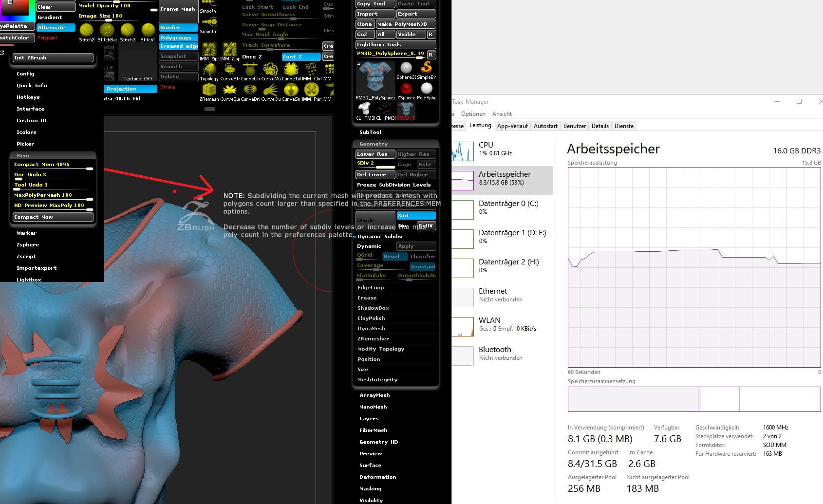823x504 pixels.
Task: Select the white CL_PM3D shirt tool
Action: [x=364, y=108]
